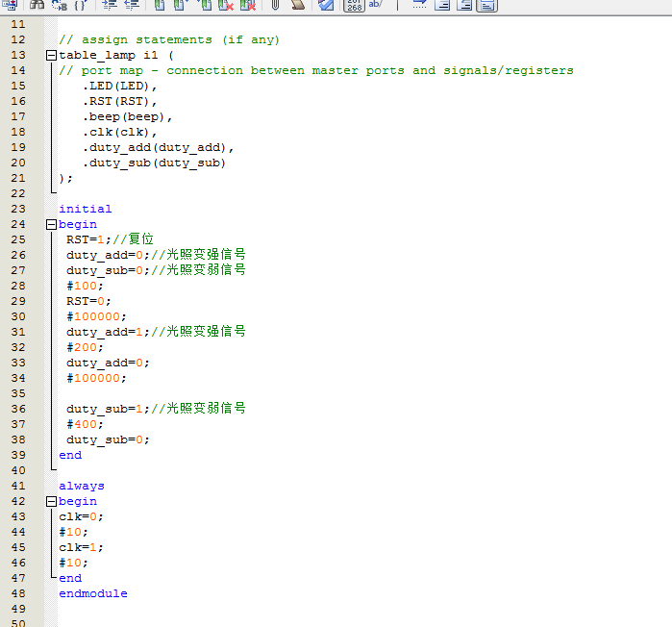Image resolution: width=672 pixels, height=627 pixels.
Task: Click the '#100;' delay on line 28
Action: (x=85, y=286)
